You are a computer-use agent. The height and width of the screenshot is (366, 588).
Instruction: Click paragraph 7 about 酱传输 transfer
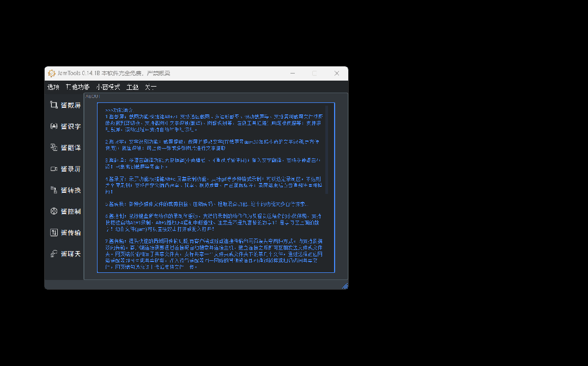point(214,254)
